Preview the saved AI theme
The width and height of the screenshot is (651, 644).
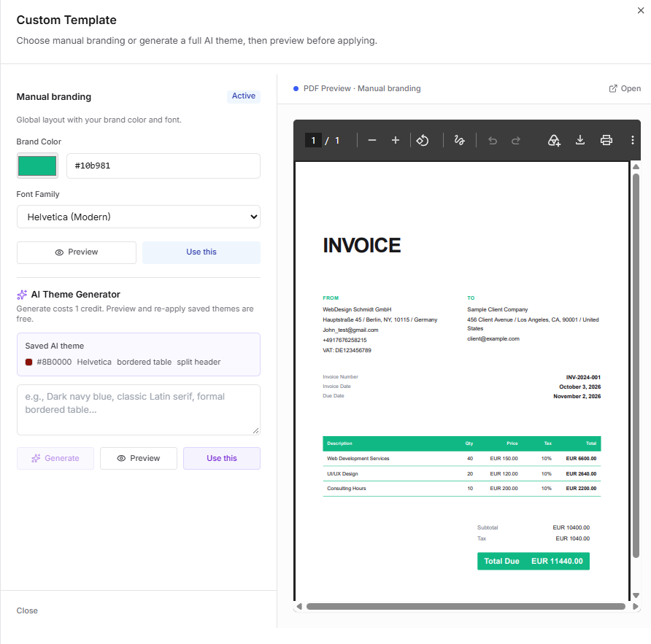pyautogui.click(x=138, y=458)
